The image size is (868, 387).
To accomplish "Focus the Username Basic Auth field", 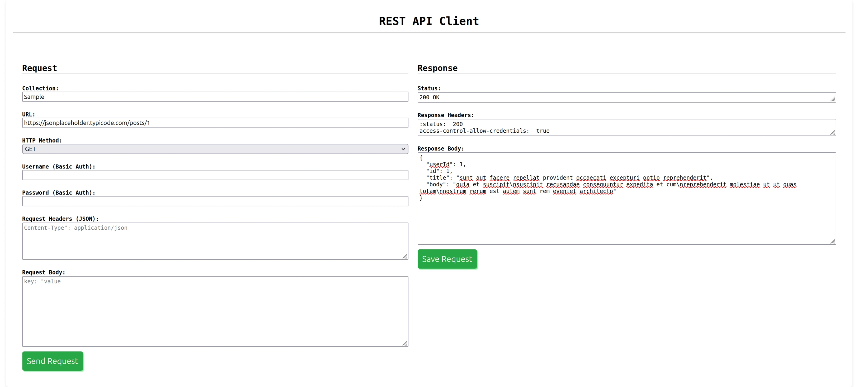I will (215, 175).
